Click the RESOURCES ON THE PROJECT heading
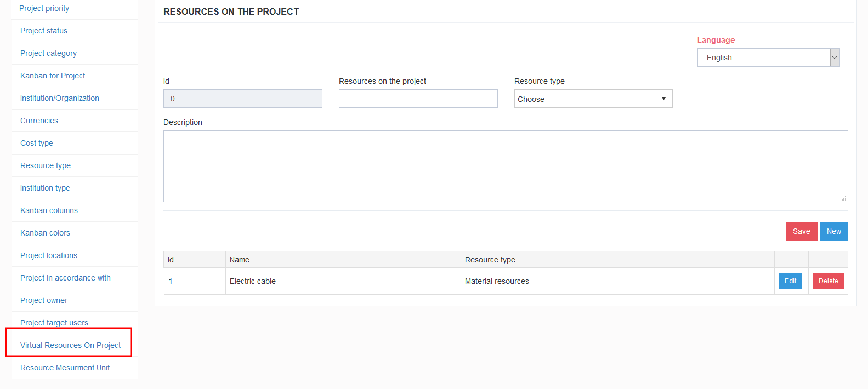This screenshot has width=868, height=389. (231, 12)
